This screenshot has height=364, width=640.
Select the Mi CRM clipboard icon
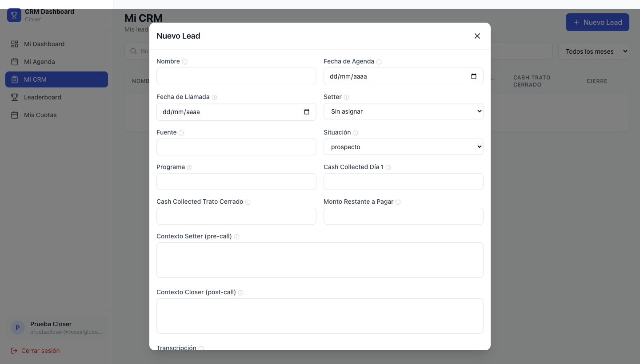point(15,79)
